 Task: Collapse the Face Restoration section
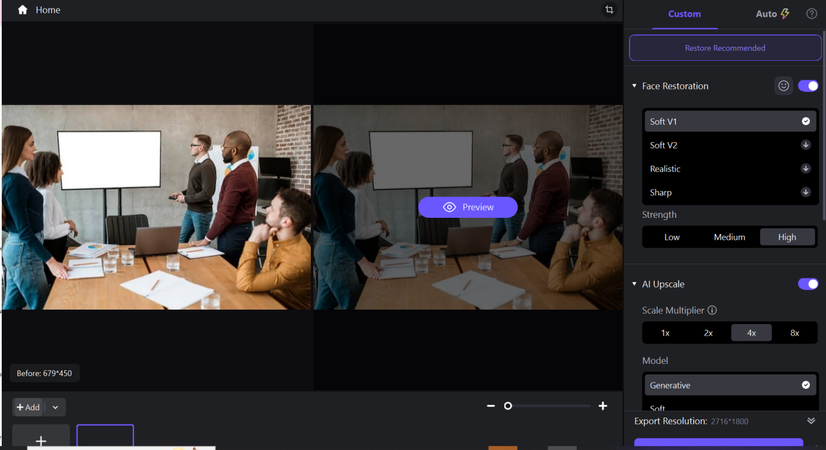pos(634,85)
